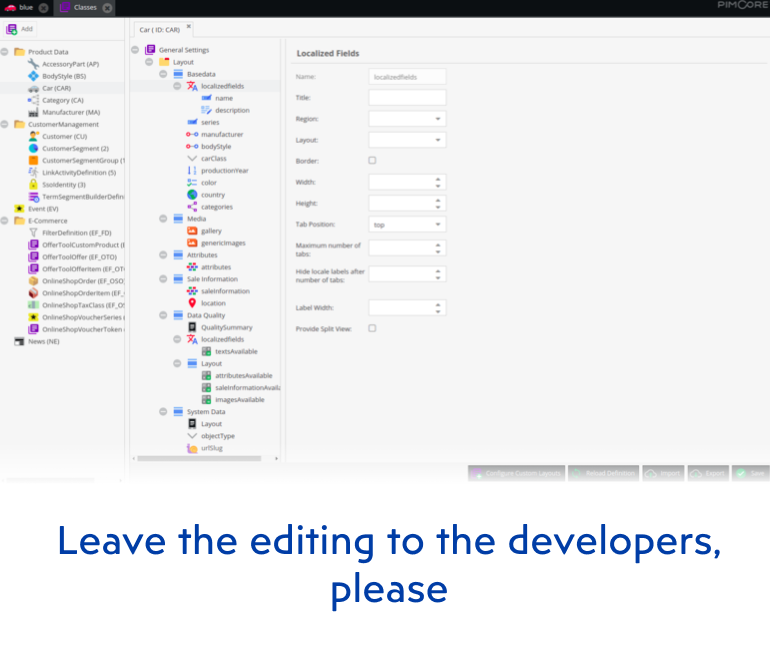
Task: Click the saleinformation bricks icon
Action: (192, 291)
